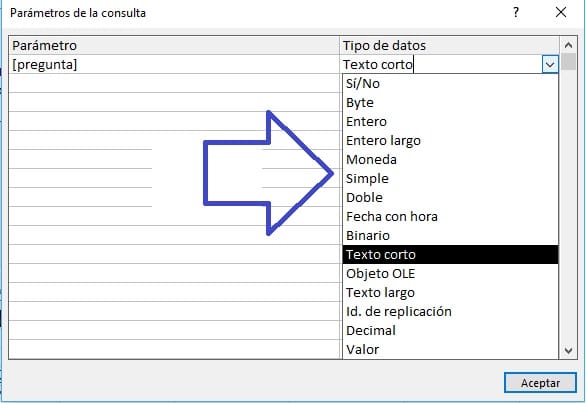Click the help question mark icon
Viewport: 586px width, 403px height.
[516, 12]
